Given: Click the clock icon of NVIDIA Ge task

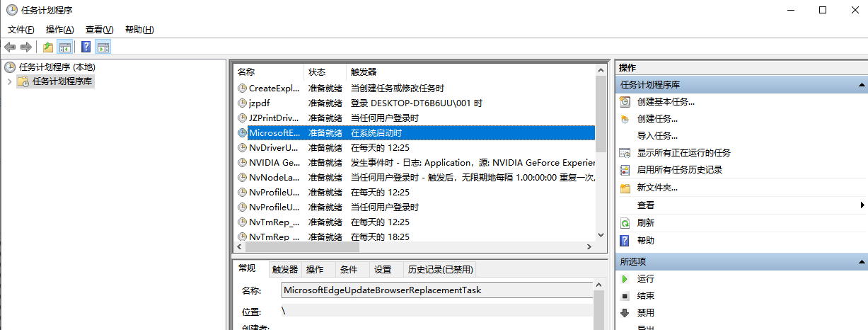Looking at the screenshot, I should pyautogui.click(x=242, y=163).
